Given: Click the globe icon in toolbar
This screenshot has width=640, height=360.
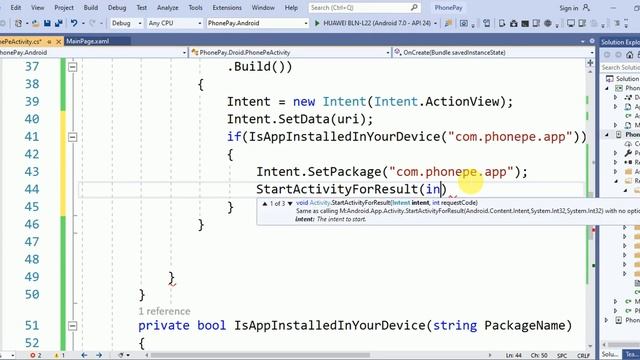Looking at the screenshot, I should coord(548,23).
